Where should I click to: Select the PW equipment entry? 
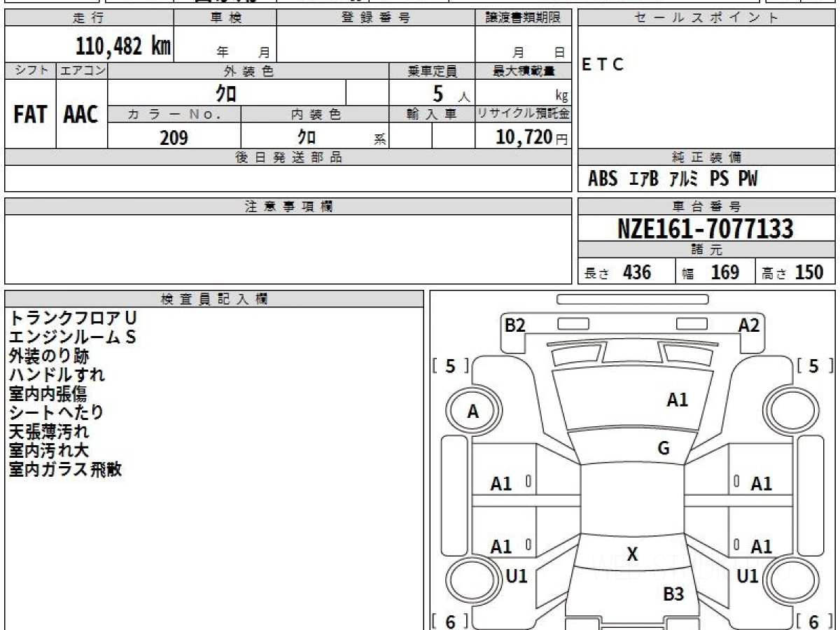point(748,179)
